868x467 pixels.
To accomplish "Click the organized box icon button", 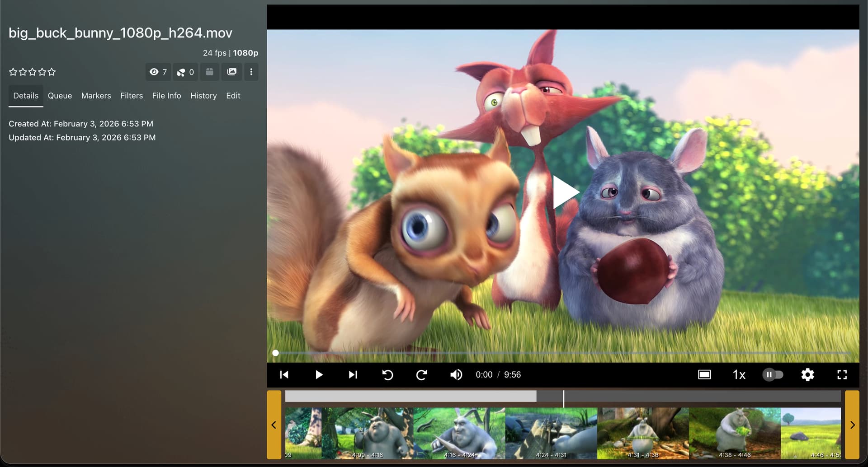I will point(209,72).
